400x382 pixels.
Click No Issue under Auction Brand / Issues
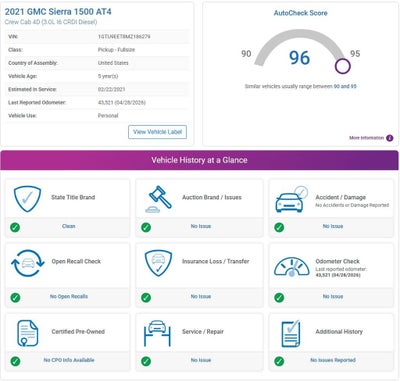(x=201, y=226)
